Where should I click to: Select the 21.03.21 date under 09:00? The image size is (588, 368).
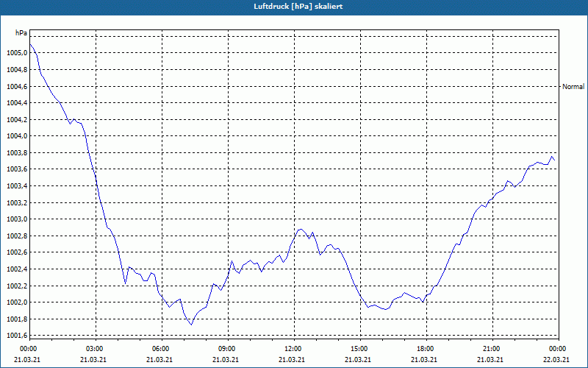(x=226, y=359)
